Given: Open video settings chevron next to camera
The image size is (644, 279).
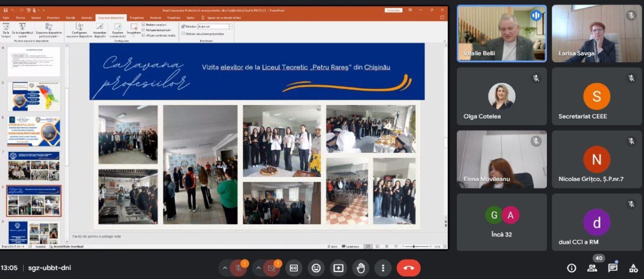Looking at the screenshot, I should click(259, 268).
